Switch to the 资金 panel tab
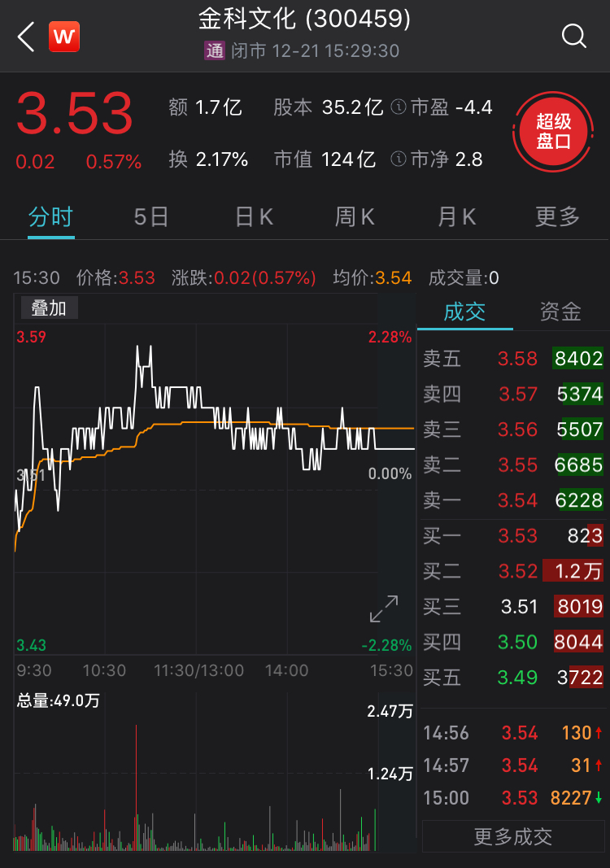This screenshot has height=868, width=610. [x=560, y=312]
